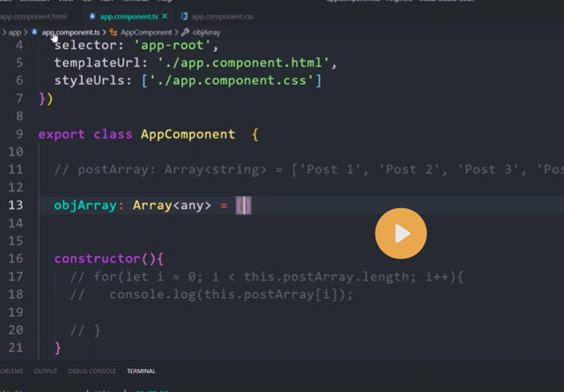
Task: Place cursor inside objArray empty brackets
Action: 243,206
